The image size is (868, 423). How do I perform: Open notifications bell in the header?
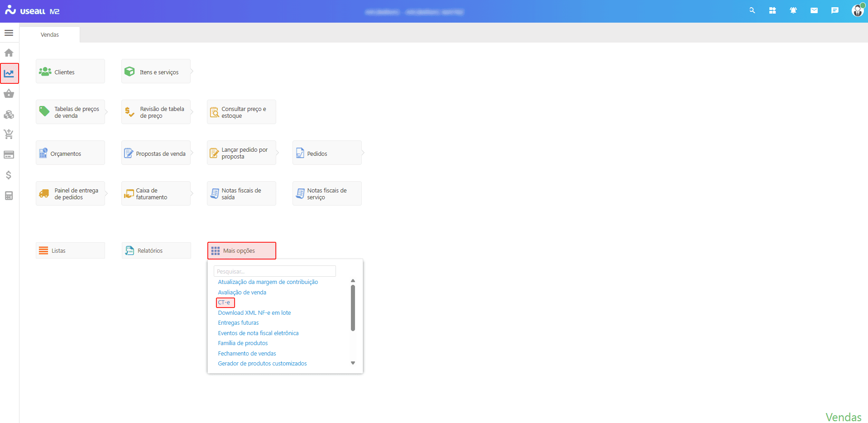(x=793, y=10)
